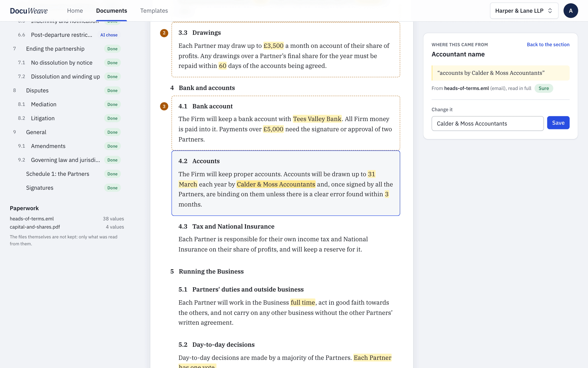Viewport: 588px width, 368px height.
Task: Save the changed accountant name
Action: click(558, 123)
